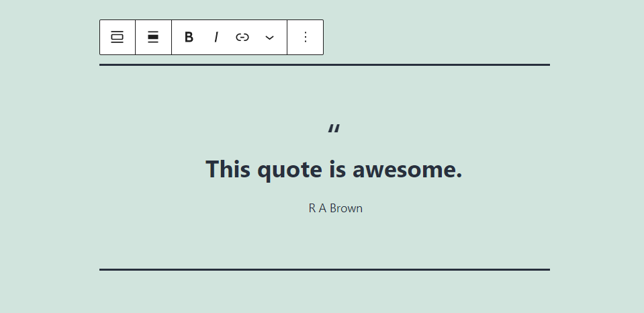Click empty space between citation and bottom line
The image size is (644, 313).
324,242
